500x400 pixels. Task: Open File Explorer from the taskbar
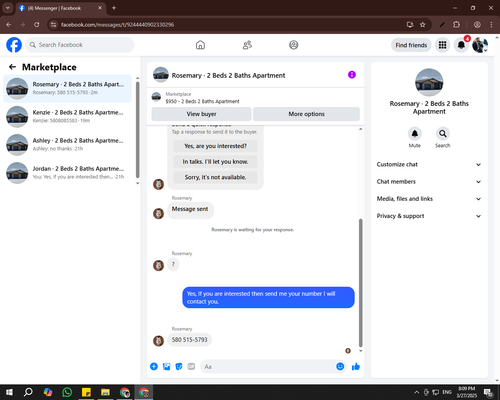pyautogui.click(x=105, y=392)
